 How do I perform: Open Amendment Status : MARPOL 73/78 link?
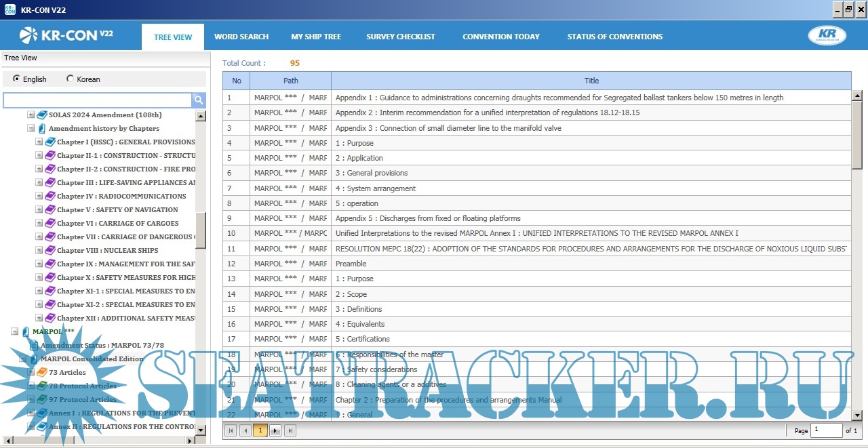[x=102, y=345]
